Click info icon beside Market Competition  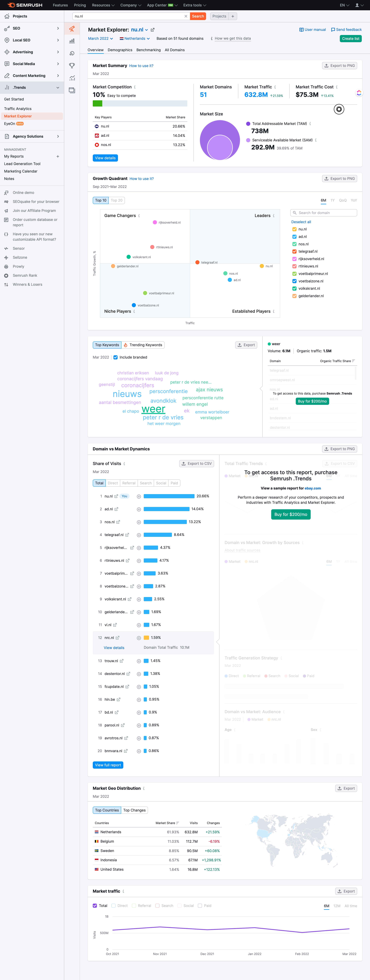[x=135, y=87]
